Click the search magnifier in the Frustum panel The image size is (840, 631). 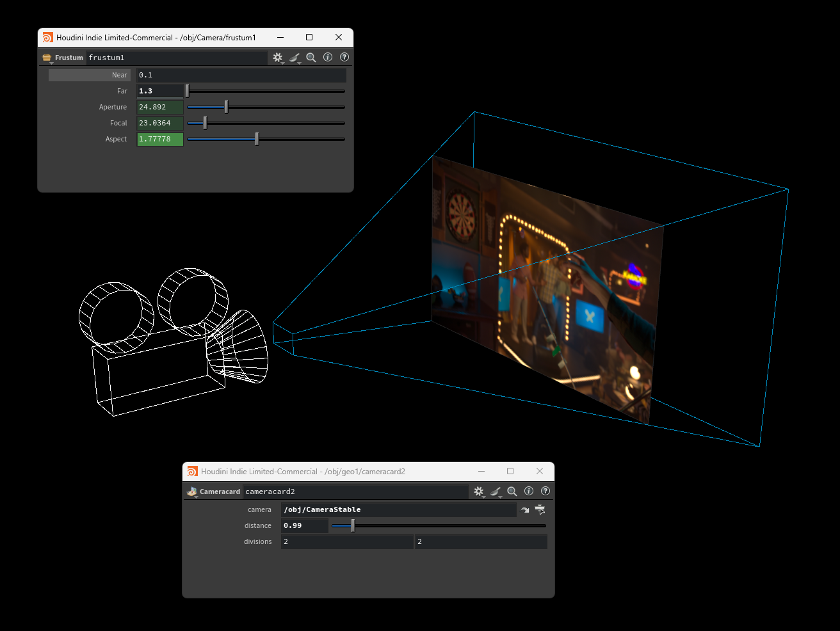pos(311,58)
